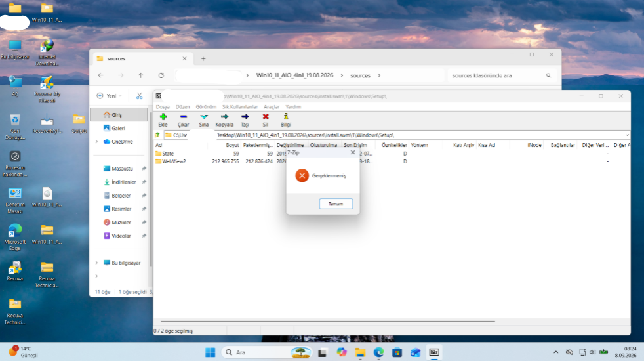Open the Görünüm menu in 7-Zip

[x=206, y=106]
